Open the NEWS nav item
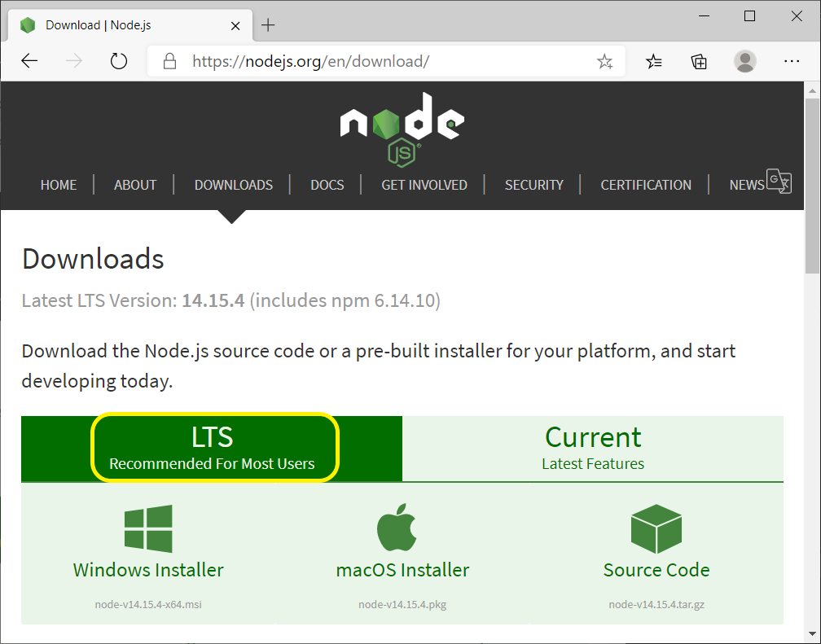Screen dimensions: 821x644 [x=747, y=185]
